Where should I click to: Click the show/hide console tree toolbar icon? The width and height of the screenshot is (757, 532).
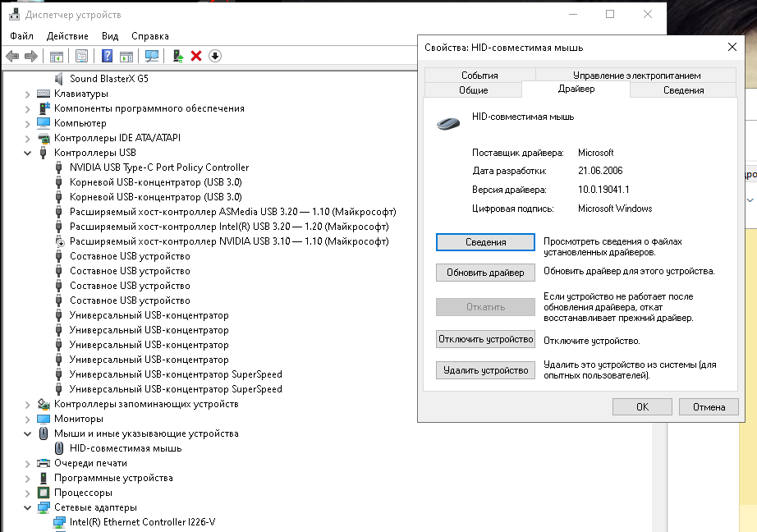click(x=57, y=56)
